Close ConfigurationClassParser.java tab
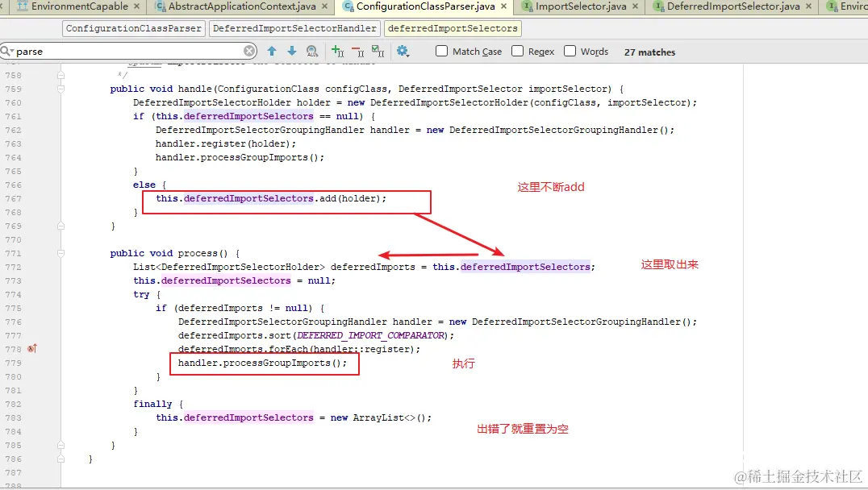 click(503, 6)
